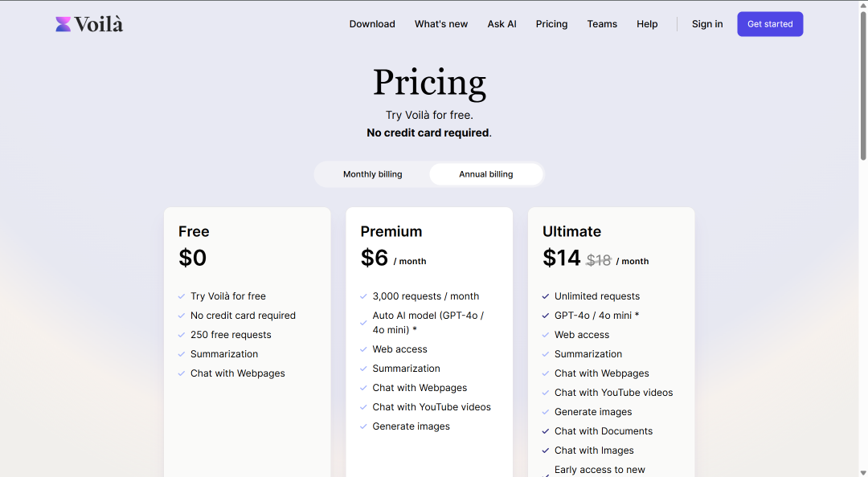This screenshot has width=868, height=477.
Task: Open the Ask AI page
Action: [502, 24]
